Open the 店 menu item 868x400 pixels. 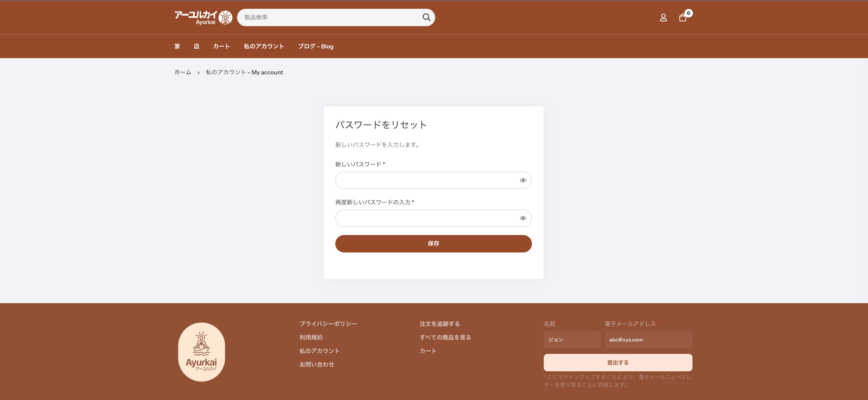[196, 47]
